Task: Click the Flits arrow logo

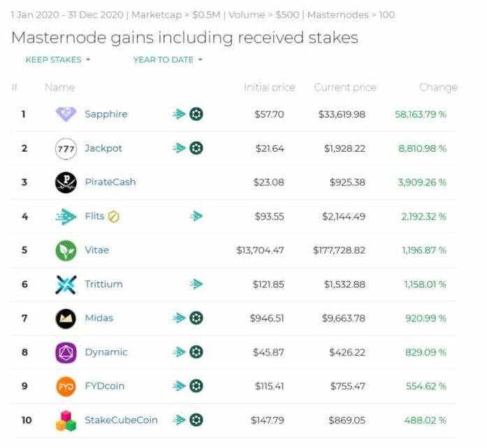Action: click(x=66, y=216)
